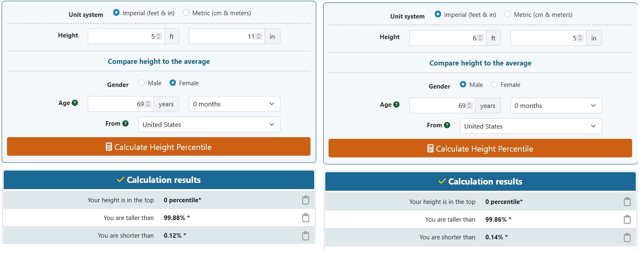The height and width of the screenshot is (262, 644).
Task: Click left Compare height to the average heading
Action: point(159,61)
